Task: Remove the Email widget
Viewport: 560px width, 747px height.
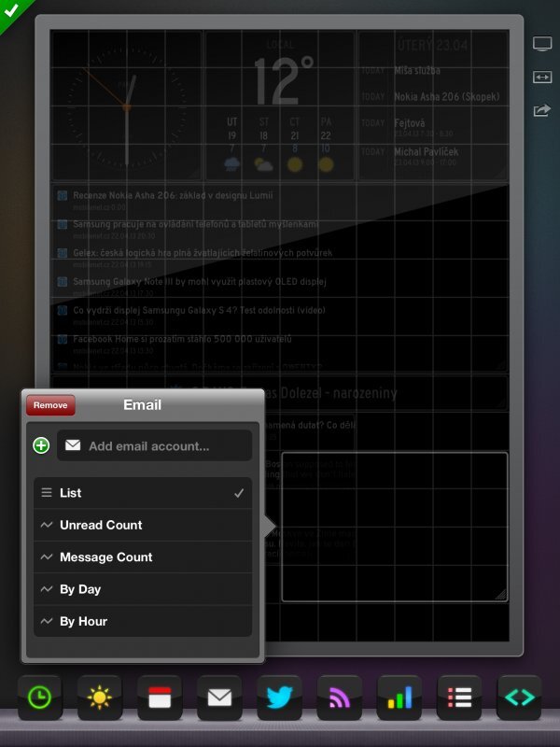Action: pos(50,405)
